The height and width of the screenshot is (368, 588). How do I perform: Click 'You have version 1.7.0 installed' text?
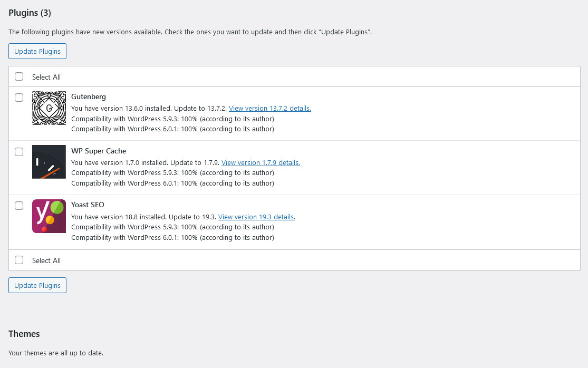click(x=119, y=162)
